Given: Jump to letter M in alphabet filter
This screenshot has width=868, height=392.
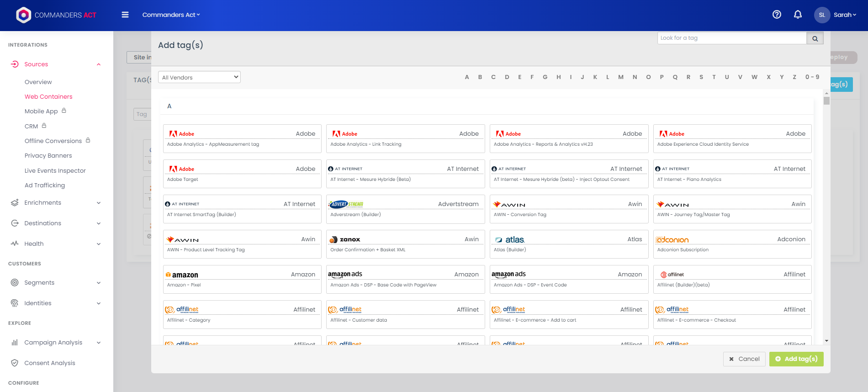Looking at the screenshot, I should tap(621, 77).
